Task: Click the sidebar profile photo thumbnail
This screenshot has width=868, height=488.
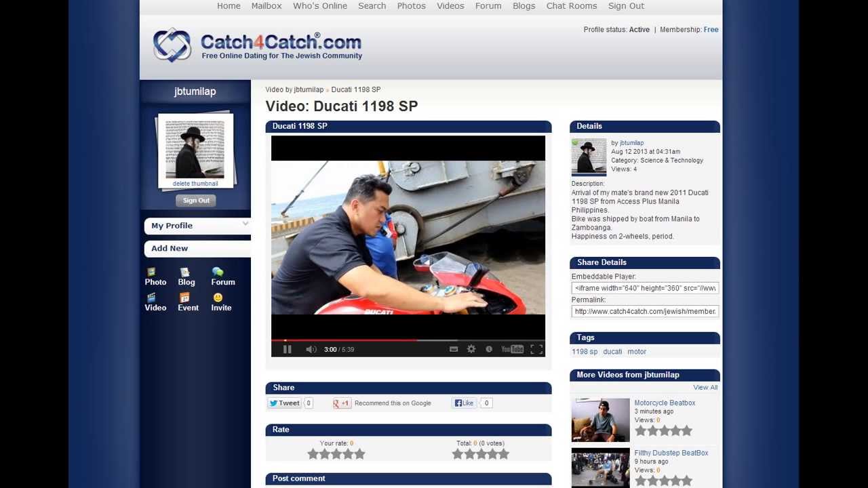Action: [x=195, y=149]
